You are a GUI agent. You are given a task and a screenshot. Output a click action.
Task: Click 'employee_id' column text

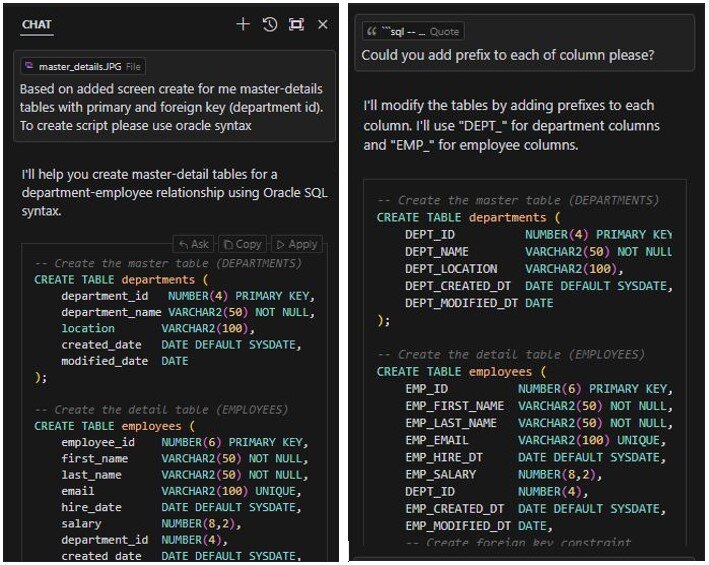point(98,443)
